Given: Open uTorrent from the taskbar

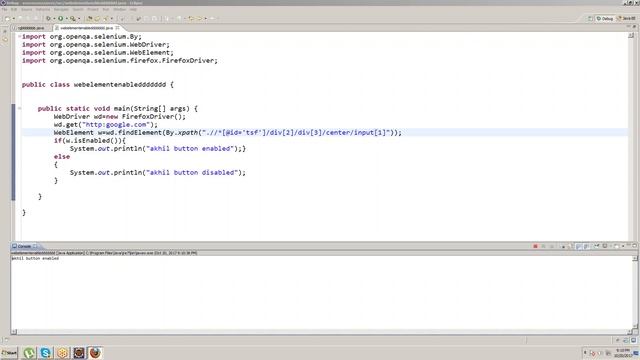Looking at the screenshot, I should coord(29,353).
